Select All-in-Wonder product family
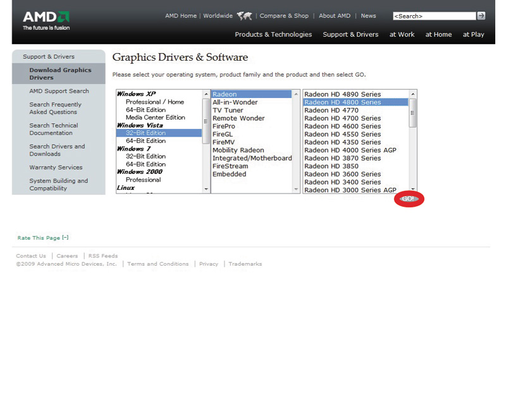The image size is (506, 420). coord(235,102)
